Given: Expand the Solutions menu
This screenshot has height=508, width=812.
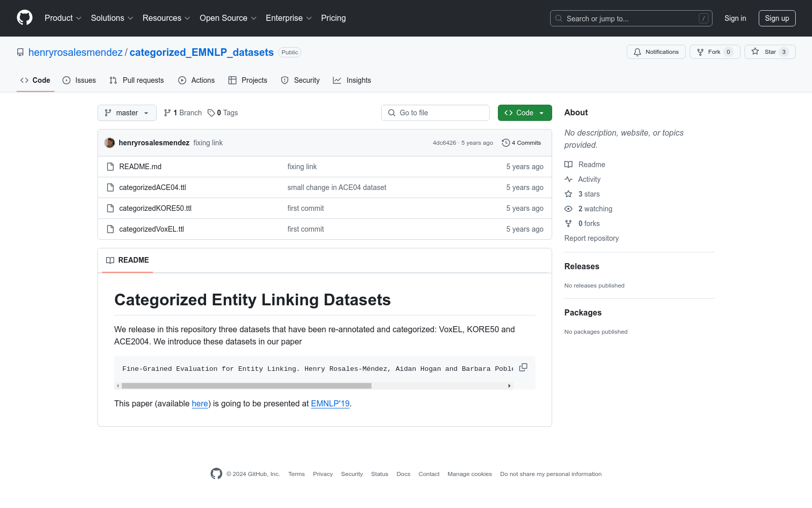Looking at the screenshot, I should 112,18.
